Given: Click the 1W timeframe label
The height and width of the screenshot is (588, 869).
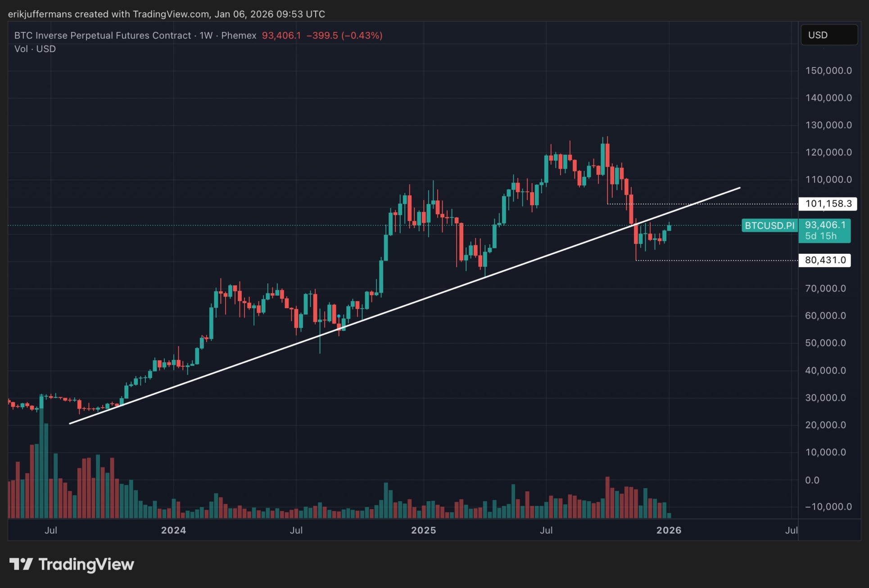Looking at the screenshot, I should tap(206, 36).
